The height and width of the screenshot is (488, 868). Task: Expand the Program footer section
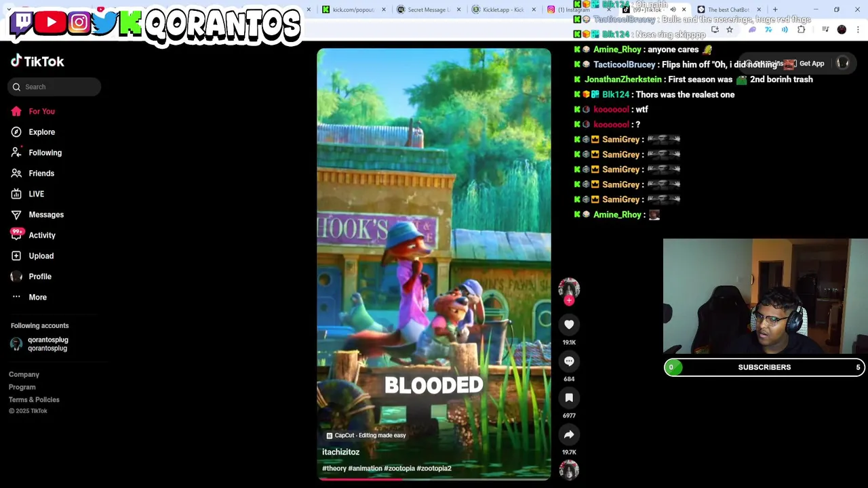[x=22, y=387]
